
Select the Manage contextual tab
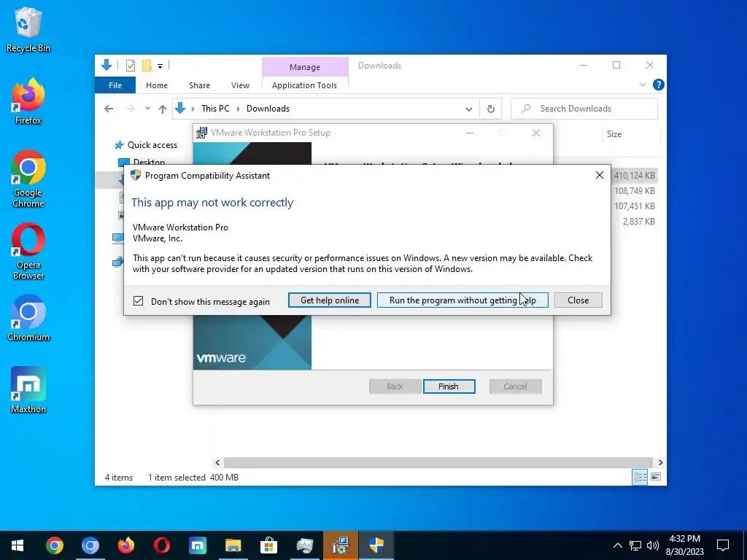pyautogui.click(x=305, y=67)
